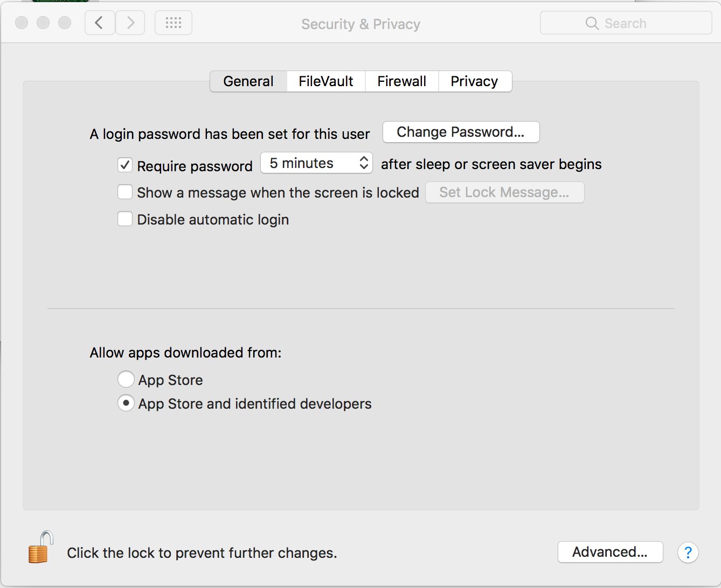Enable Show a message when locked

[125, 192]
